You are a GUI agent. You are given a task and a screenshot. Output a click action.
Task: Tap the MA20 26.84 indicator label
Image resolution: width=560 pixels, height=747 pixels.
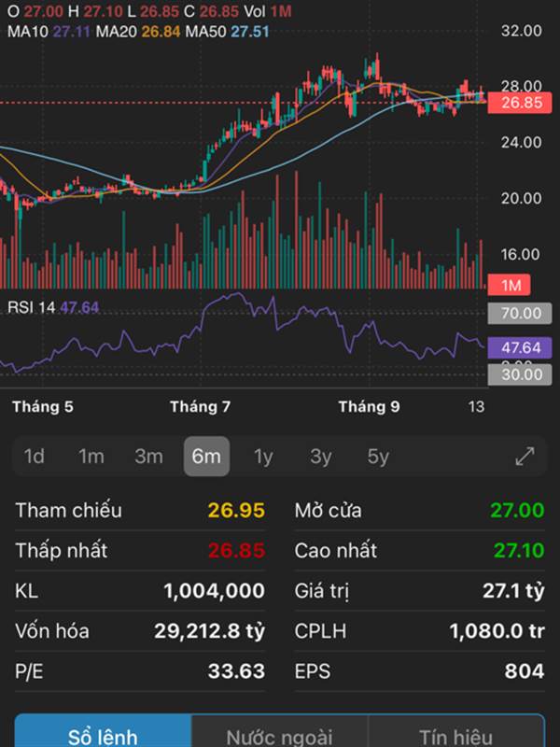[x=138, y=32]
